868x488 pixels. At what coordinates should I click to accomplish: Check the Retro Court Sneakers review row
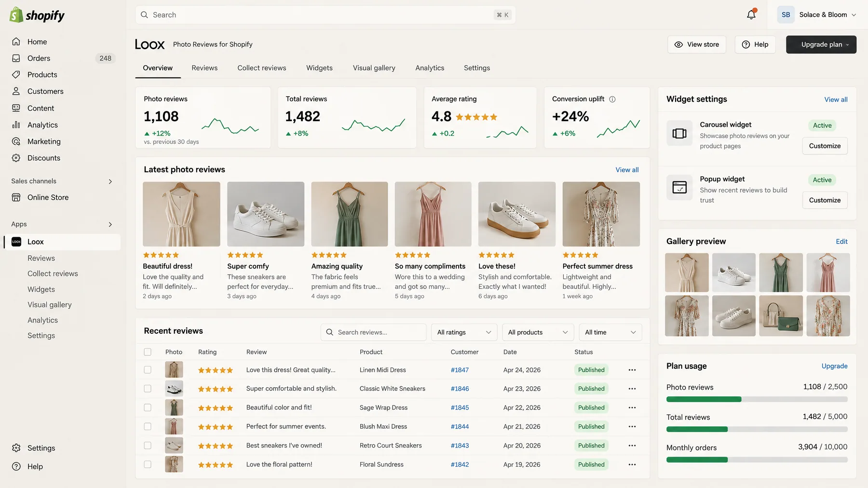[148, 446]
